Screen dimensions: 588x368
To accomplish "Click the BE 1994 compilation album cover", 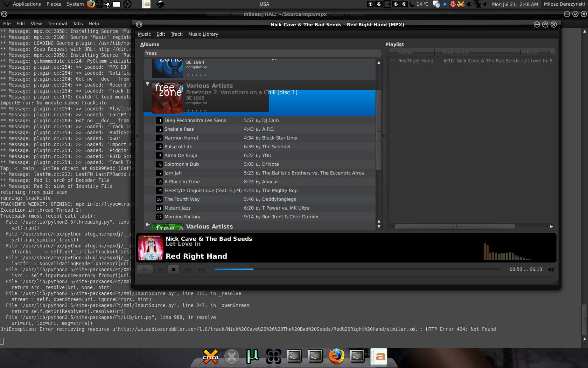I will click(x=168, y=68).
